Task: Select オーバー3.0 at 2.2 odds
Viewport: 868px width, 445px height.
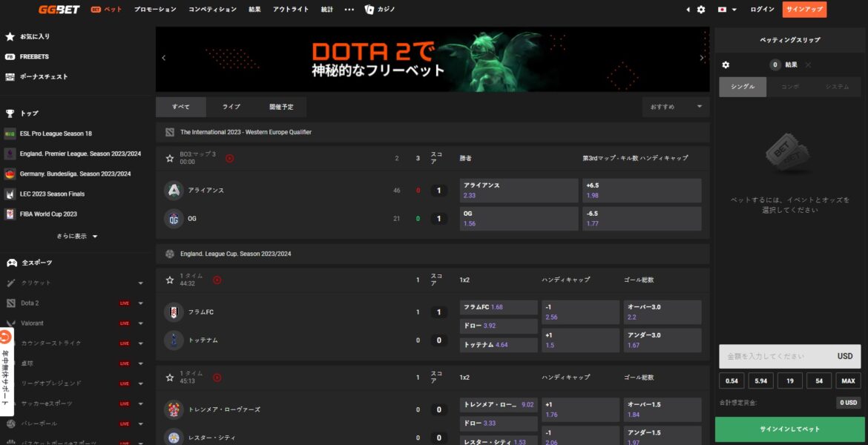Action: [x=662, y=312]
